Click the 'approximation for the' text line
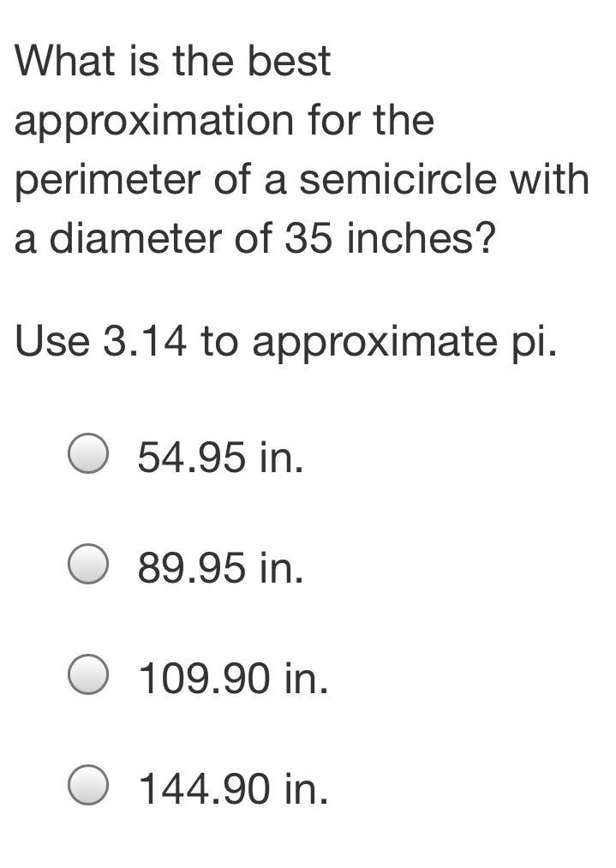 (224, 120)
